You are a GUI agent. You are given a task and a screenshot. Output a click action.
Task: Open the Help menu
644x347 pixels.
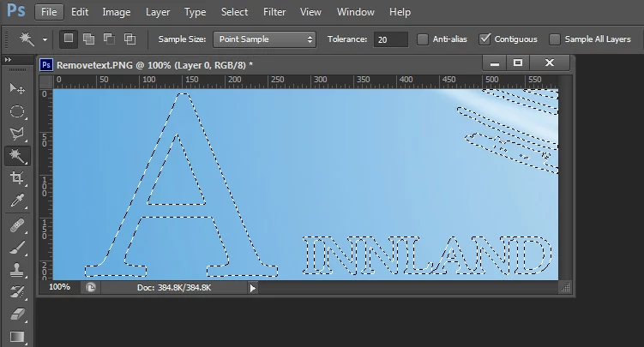[400, 12]
